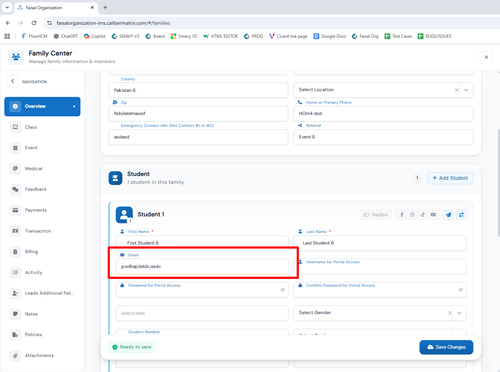Click the Password for Portal Access field
500x372 pixels.
(202, 290)
